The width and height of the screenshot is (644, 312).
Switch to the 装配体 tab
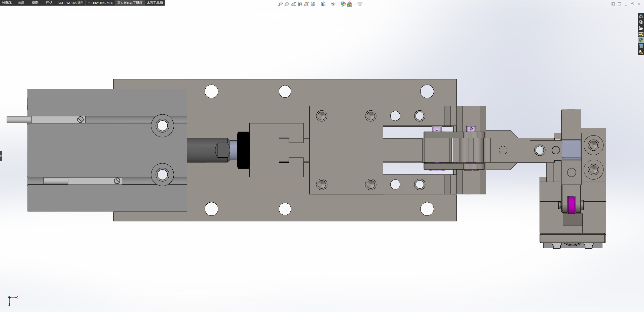point(7,3)
